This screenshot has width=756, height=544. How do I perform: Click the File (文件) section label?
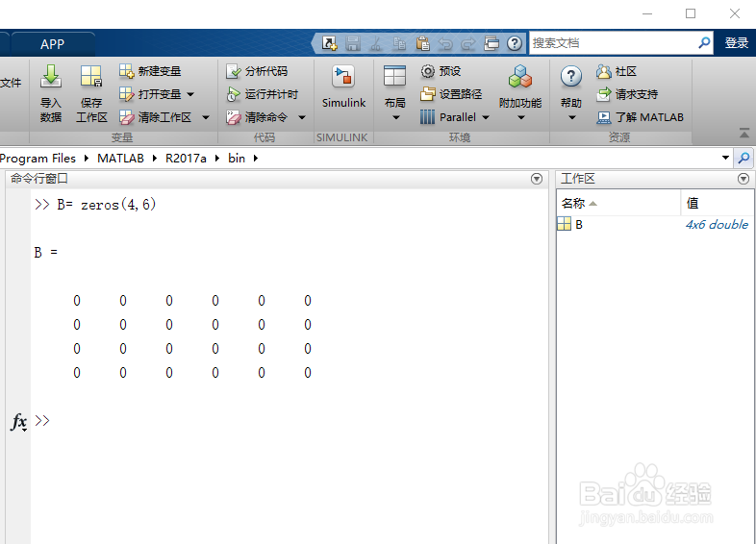pos(11,83)
